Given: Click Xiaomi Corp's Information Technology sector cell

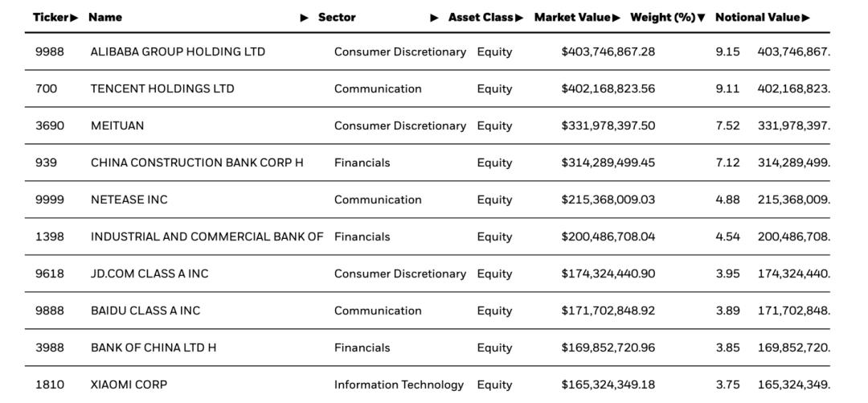Looking at the screenshot, I should tap(399, 385).
